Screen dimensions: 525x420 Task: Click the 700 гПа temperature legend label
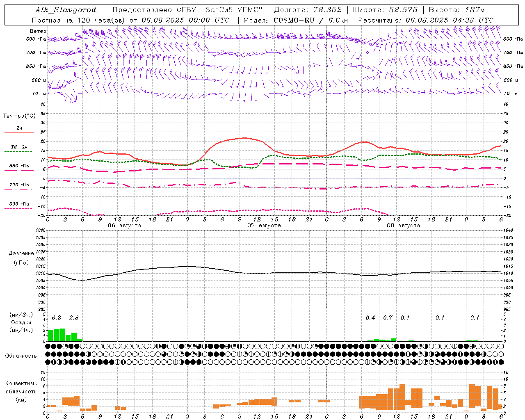coord(19,185)
